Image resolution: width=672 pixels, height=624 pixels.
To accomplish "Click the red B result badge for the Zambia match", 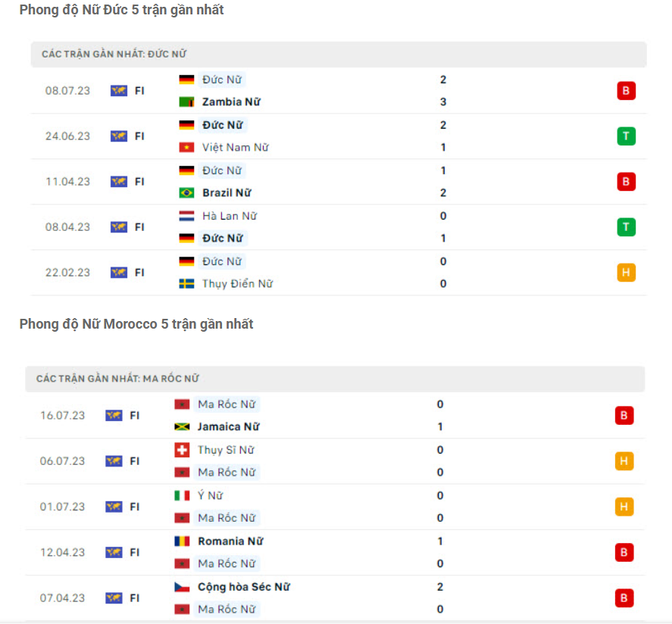I will 626,91.
